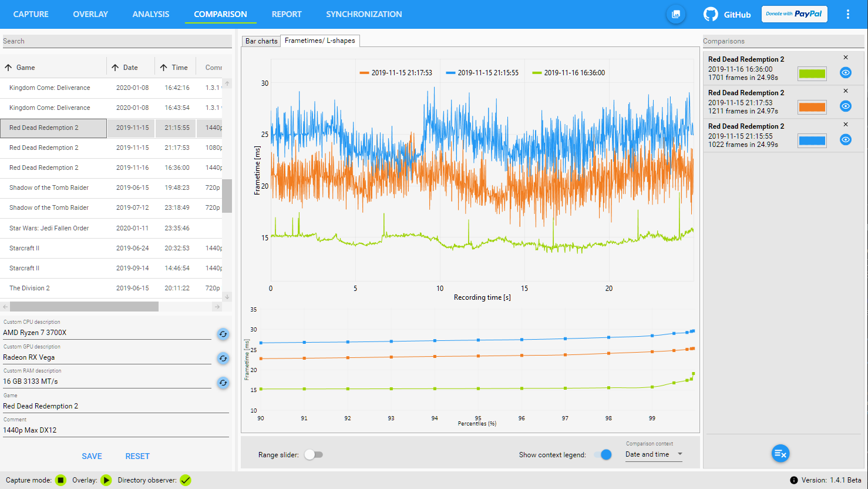Click the Search records field
Image resolution: width=868 pixels, height=489 pixels.
(x=117, y=41)
